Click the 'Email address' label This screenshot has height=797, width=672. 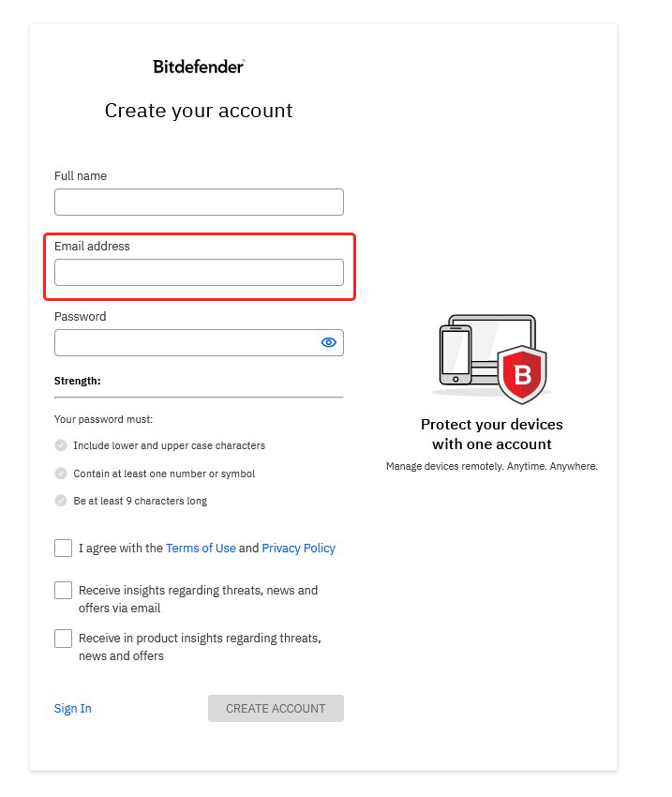point(92,246)
